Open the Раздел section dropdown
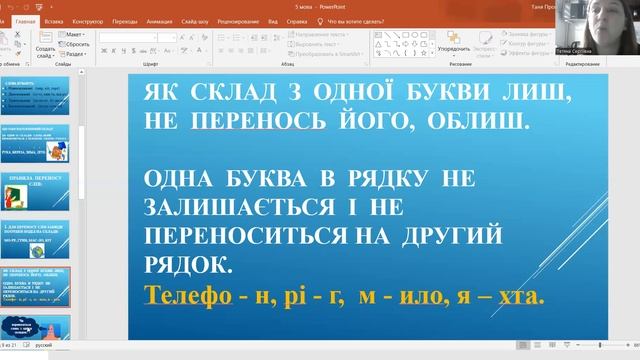Viewport: 640px width, 360px height. [73, 54]
